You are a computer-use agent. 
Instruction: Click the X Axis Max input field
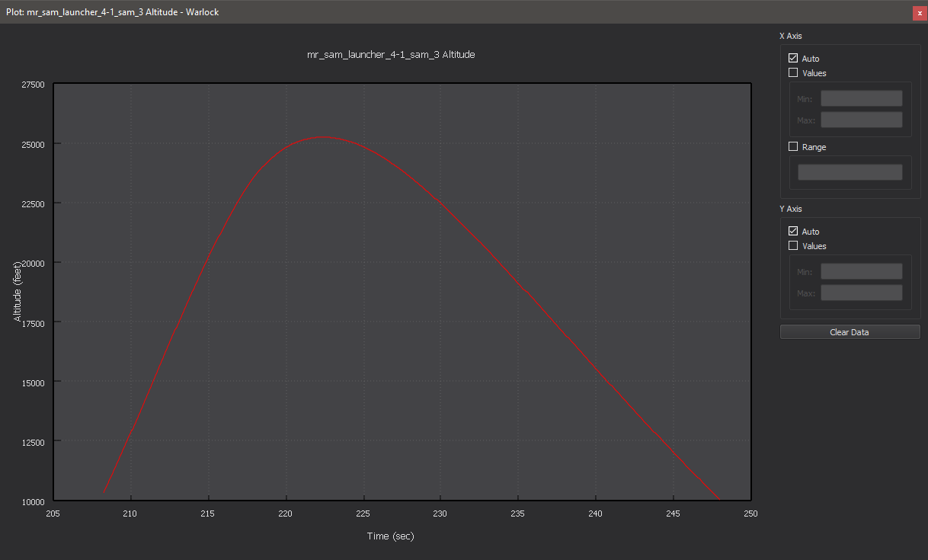click(x=862, y=120)
